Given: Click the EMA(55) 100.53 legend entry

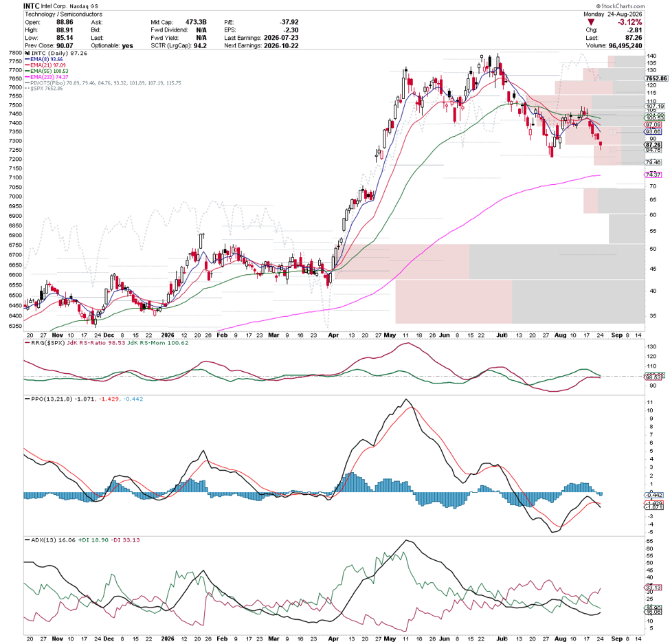Looking at the screenshot, I should pos(47,71).
